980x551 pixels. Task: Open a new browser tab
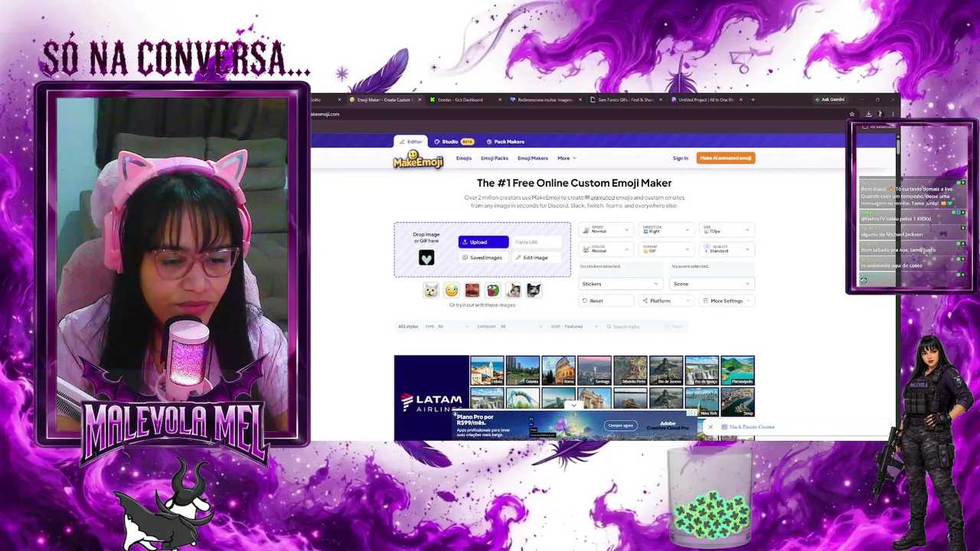pyautogui.click(x=753, y=99)
